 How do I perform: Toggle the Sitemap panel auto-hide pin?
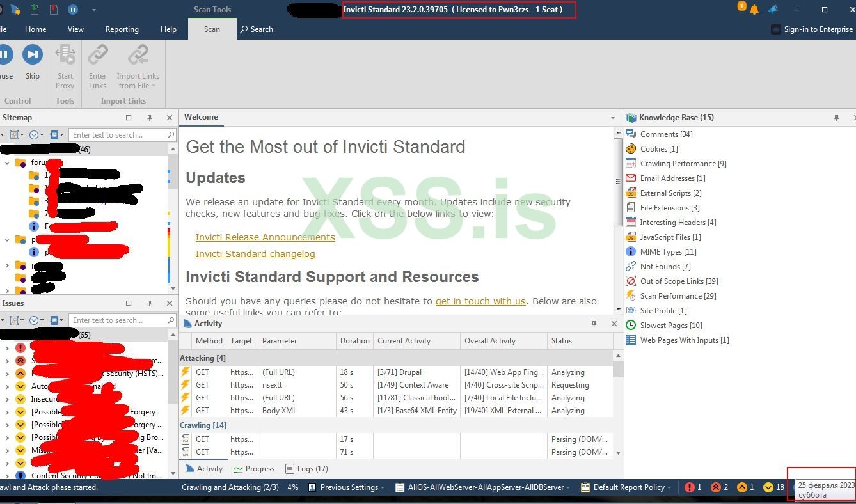pyautogui.click(x=149, y=118)
